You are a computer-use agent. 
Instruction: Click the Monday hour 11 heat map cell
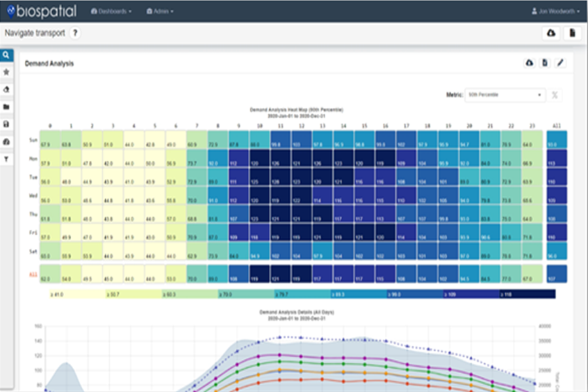(280, 158)
